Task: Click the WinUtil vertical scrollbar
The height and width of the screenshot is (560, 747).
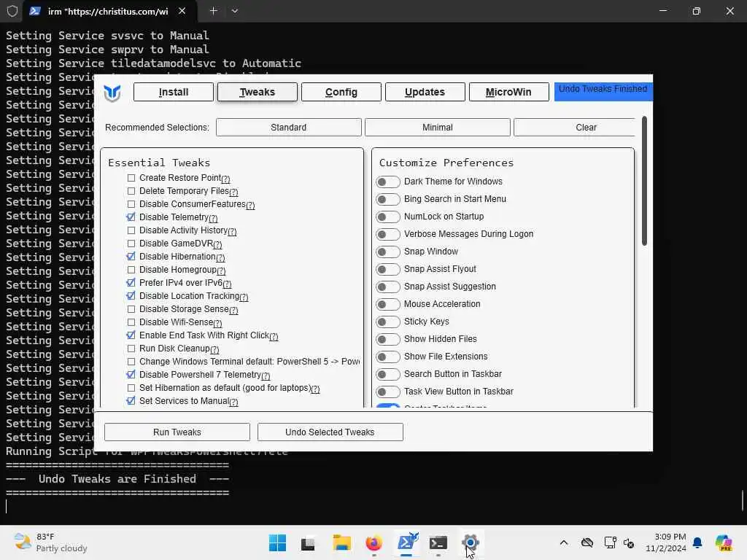Action: [x=644, y=181]
